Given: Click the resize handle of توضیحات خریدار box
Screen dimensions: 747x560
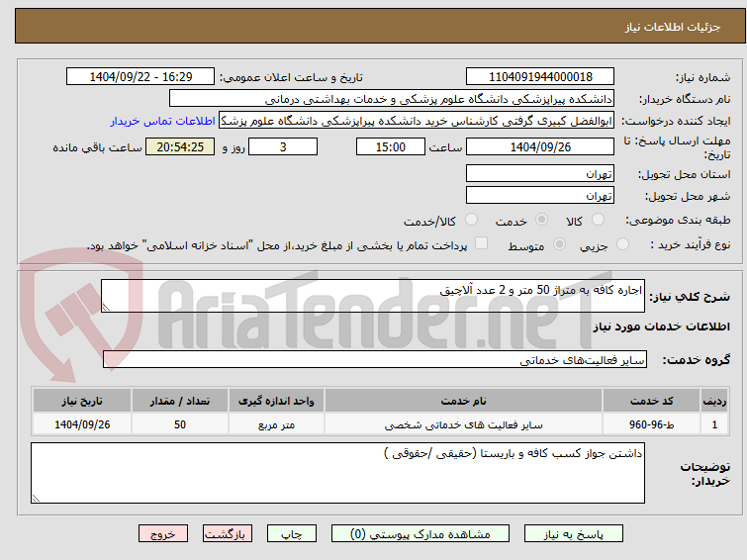Looking at the screenshot, I should point(37,498).
